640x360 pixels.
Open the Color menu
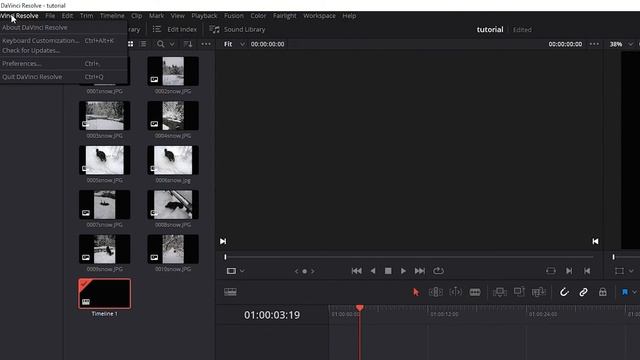click(x=258, y=16)
